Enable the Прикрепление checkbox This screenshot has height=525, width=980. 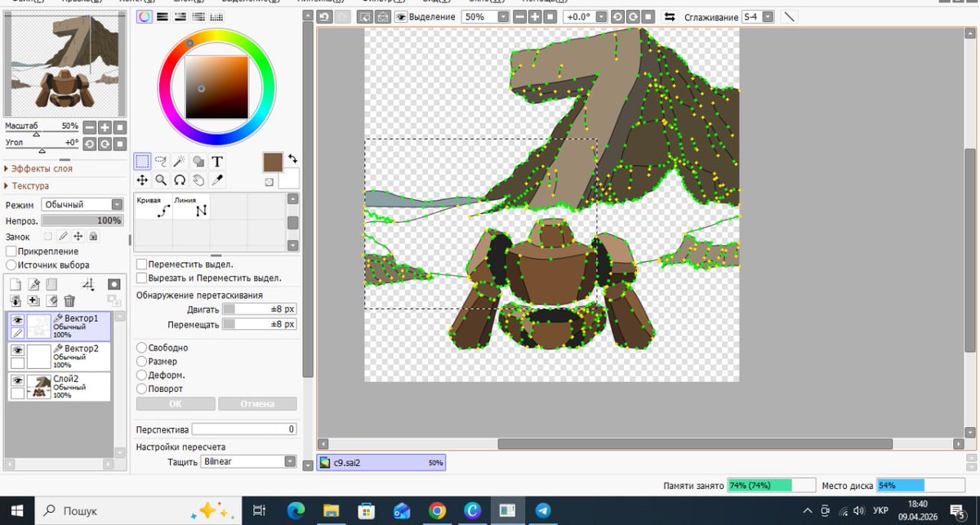(11, 251)
